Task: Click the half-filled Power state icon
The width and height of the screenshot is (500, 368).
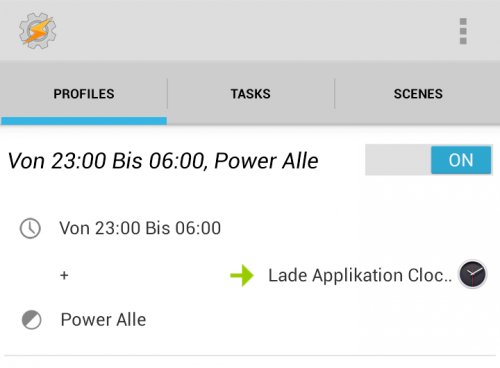Action: click(x=31, y=320)
